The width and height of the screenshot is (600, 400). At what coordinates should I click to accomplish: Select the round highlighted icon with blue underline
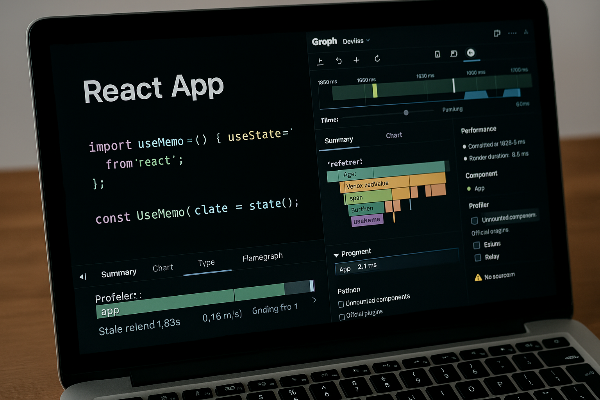coord(471,53)
